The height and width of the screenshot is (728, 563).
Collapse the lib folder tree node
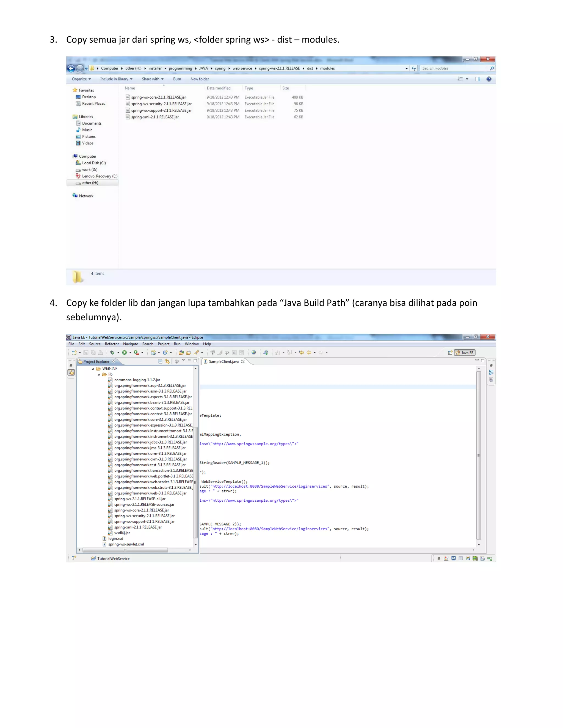99,374
